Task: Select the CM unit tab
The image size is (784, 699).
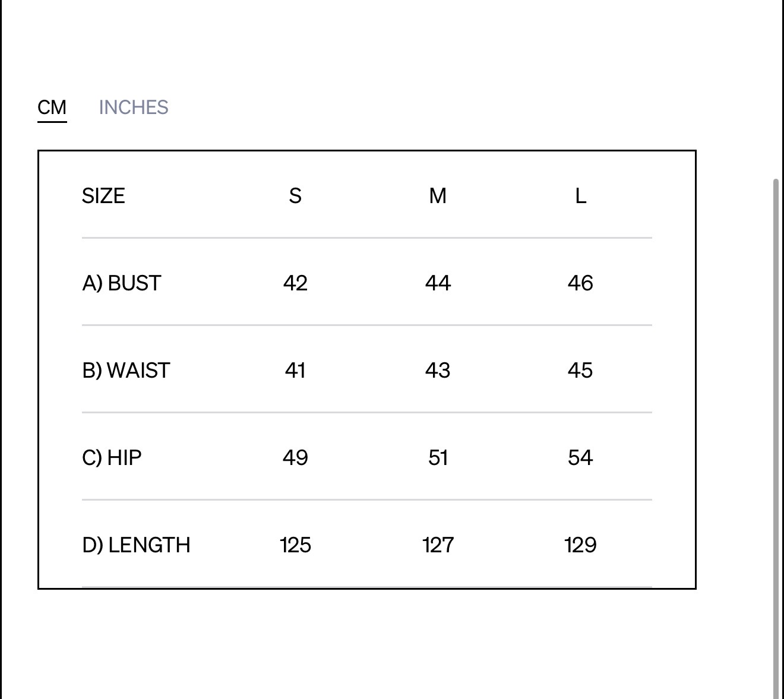Action: [52, 107]
